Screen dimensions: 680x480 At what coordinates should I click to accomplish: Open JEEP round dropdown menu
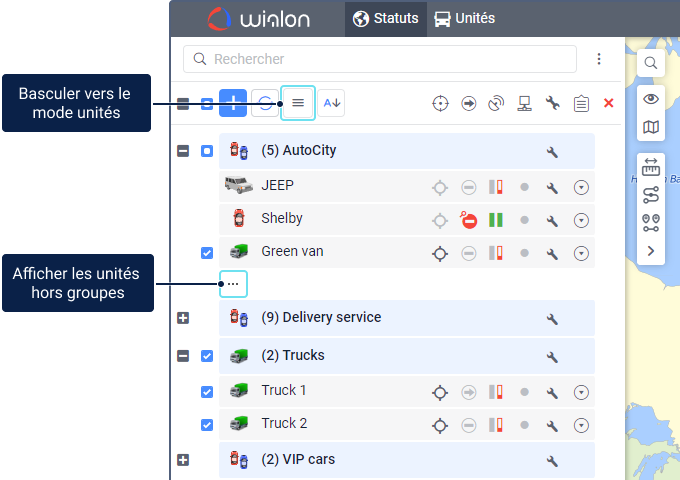pos(581,187)
